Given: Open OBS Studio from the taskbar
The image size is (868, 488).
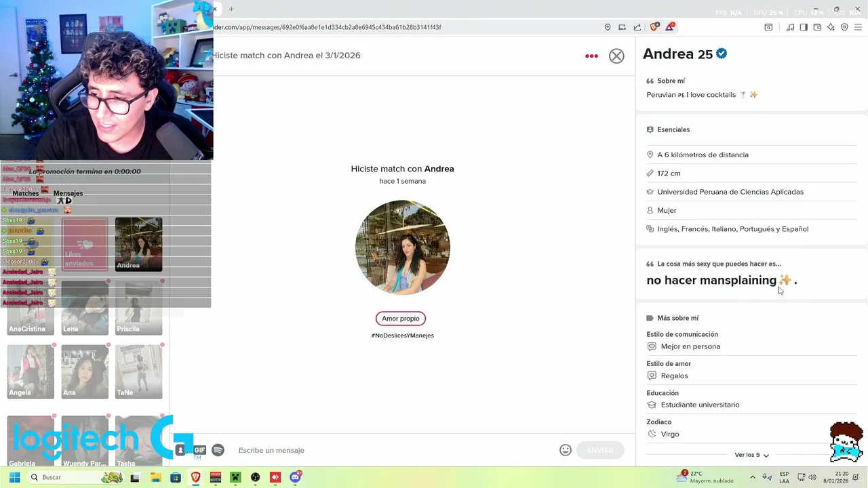Looking at the screenshot, I should point(255,477).
